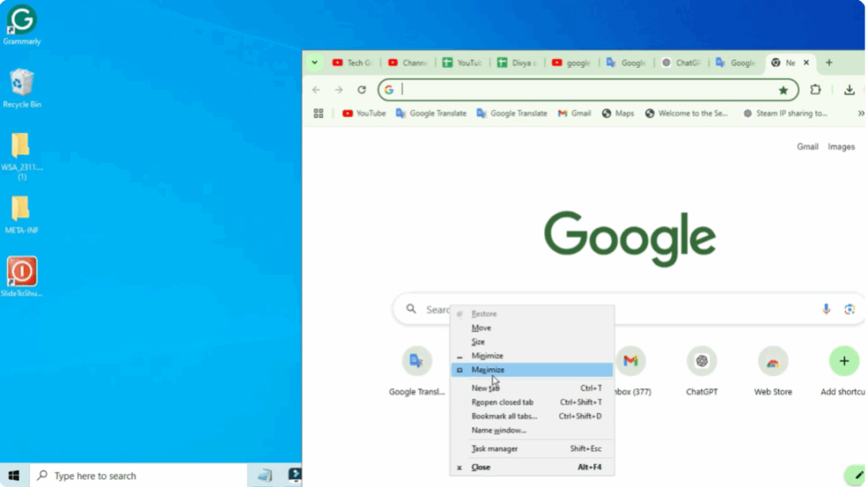868x487 pixels.
Task: Go forward with the browser forward arrow
Action: point(339,90)
